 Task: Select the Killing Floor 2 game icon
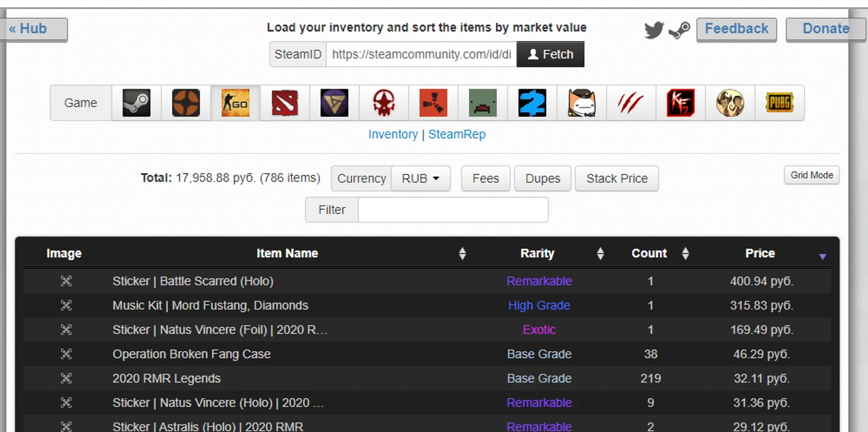point(681,103)
